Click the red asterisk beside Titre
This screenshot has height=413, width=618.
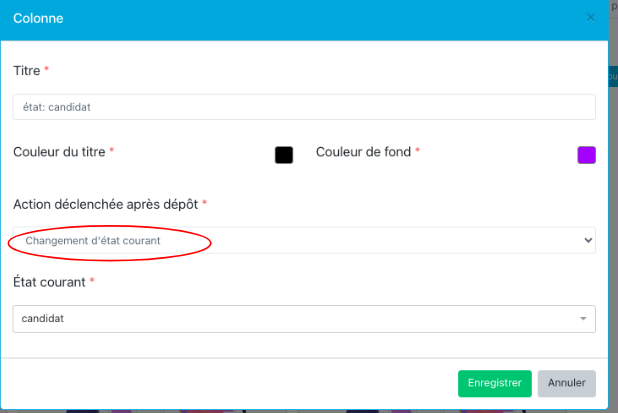coord(47,70)
